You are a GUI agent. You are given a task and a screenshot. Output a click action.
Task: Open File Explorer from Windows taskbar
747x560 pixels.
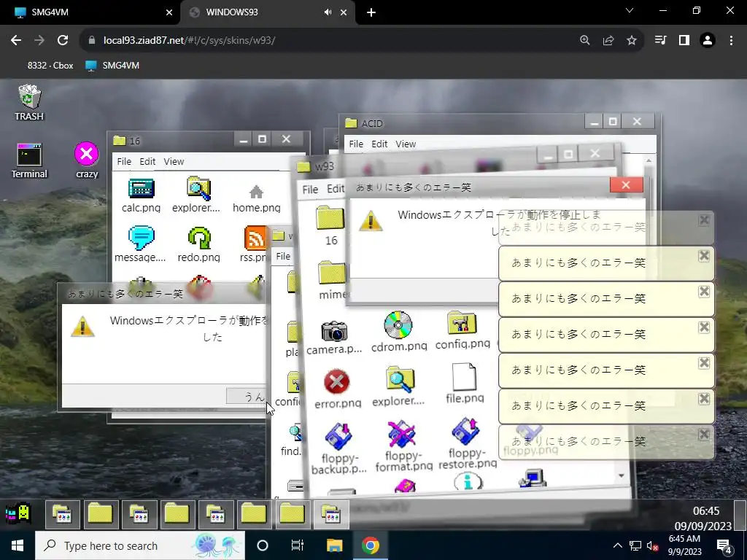click(334, 545)
